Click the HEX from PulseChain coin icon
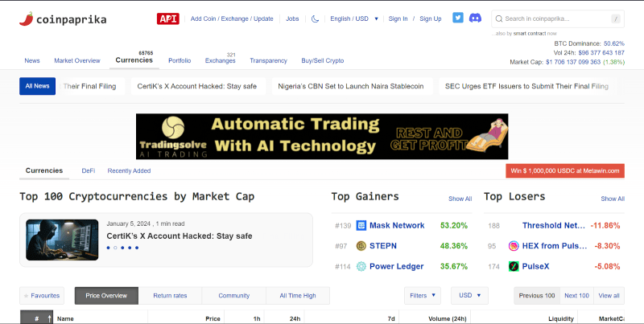644x324 pixels. coord(514,246)
